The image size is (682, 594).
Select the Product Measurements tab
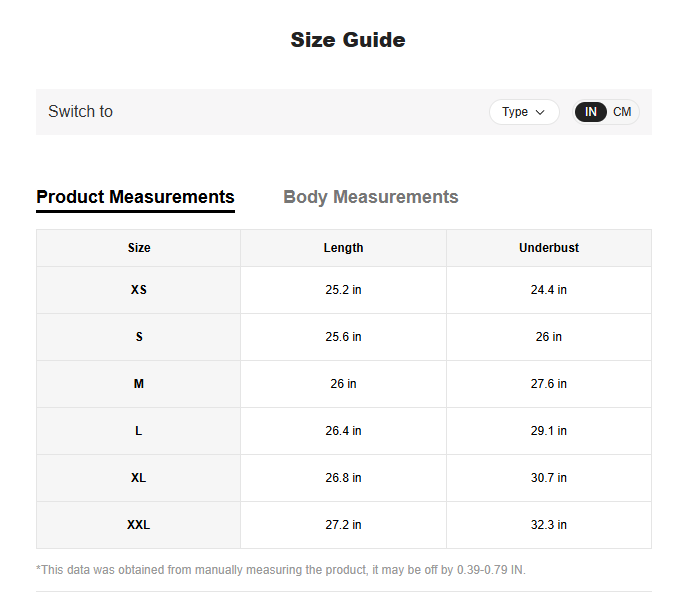point(135,197)
